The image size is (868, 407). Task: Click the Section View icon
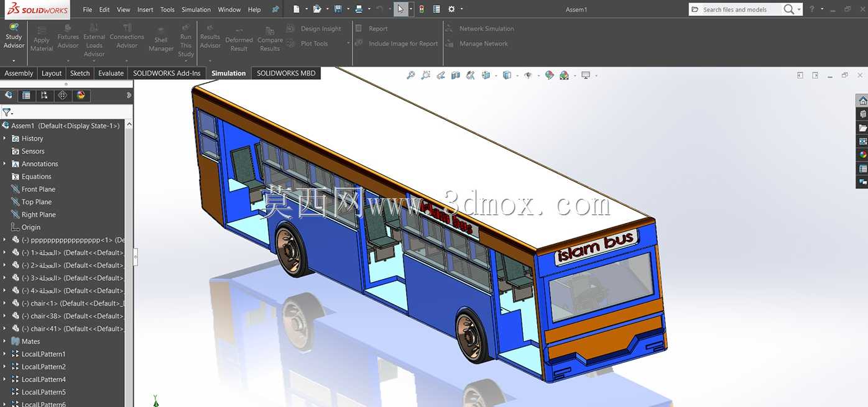click(456, 75)
